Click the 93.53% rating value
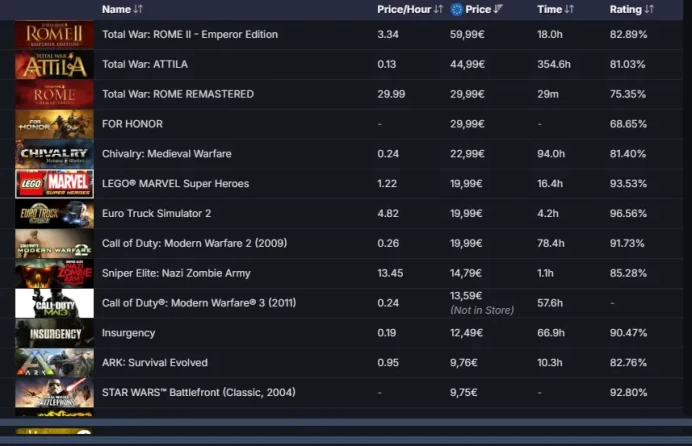The width and height of the screenshot is (692, 446). tap(628, 184)
